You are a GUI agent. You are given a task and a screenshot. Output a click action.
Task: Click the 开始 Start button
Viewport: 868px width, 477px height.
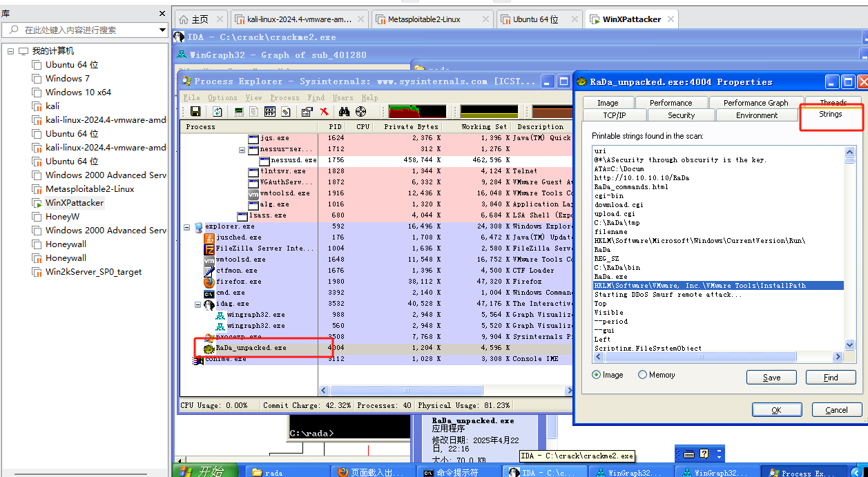pos(205,471)
